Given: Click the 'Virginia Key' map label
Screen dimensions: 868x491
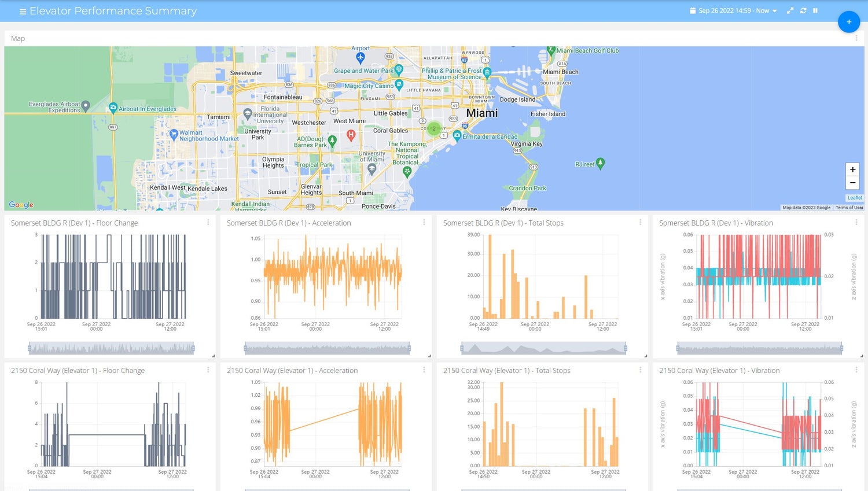Looking at the screenshot, I should [527, 144].
